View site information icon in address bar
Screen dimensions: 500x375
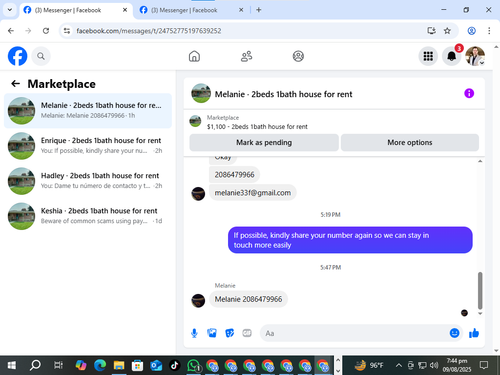tap(67, 31)
